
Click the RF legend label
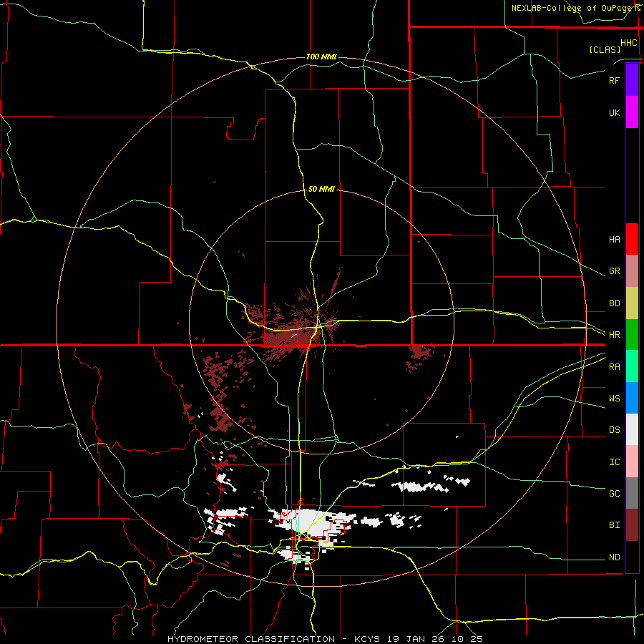[614, 80]
